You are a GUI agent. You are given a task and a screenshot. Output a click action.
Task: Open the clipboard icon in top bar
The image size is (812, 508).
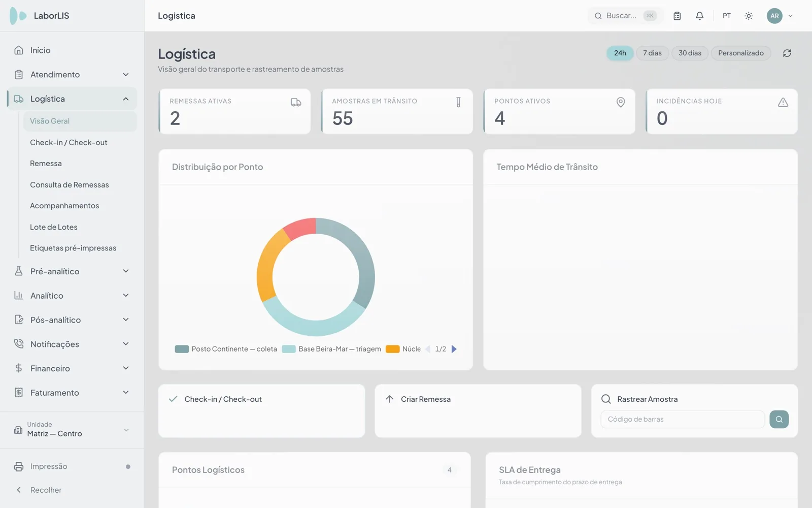[677, 16]
